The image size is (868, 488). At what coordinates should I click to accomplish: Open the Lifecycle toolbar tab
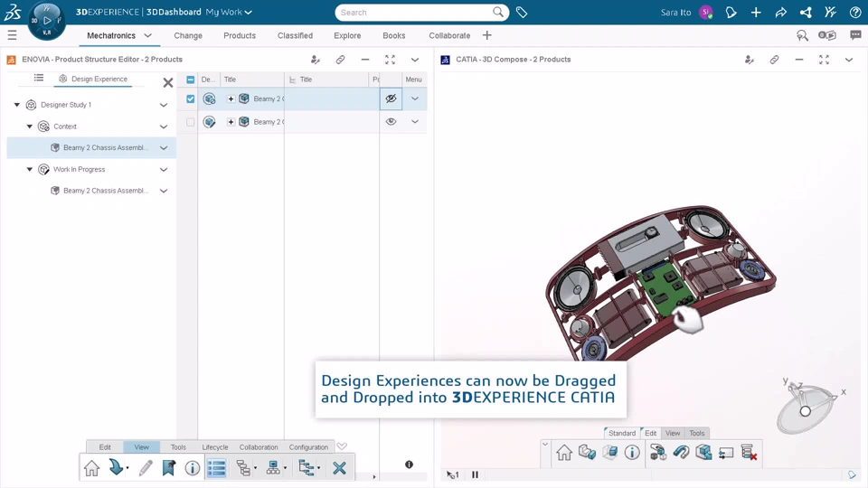pos(215,447)
